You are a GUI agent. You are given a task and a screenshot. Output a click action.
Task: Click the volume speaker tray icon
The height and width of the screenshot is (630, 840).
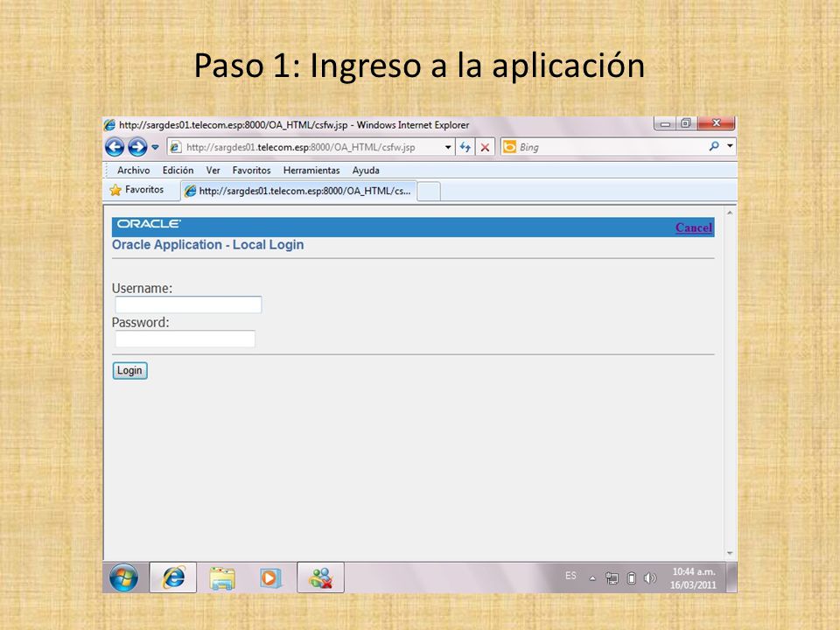click(650, 578)
